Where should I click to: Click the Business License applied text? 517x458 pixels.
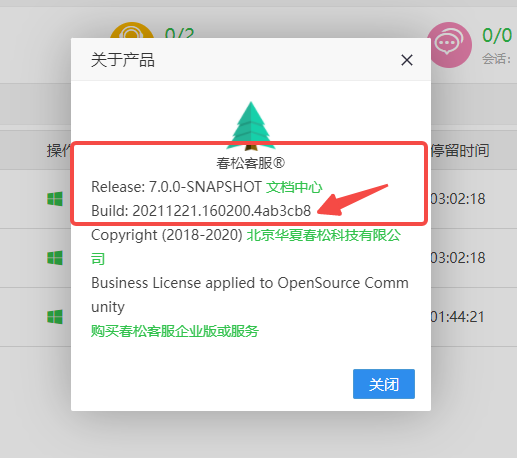[250, 295]
